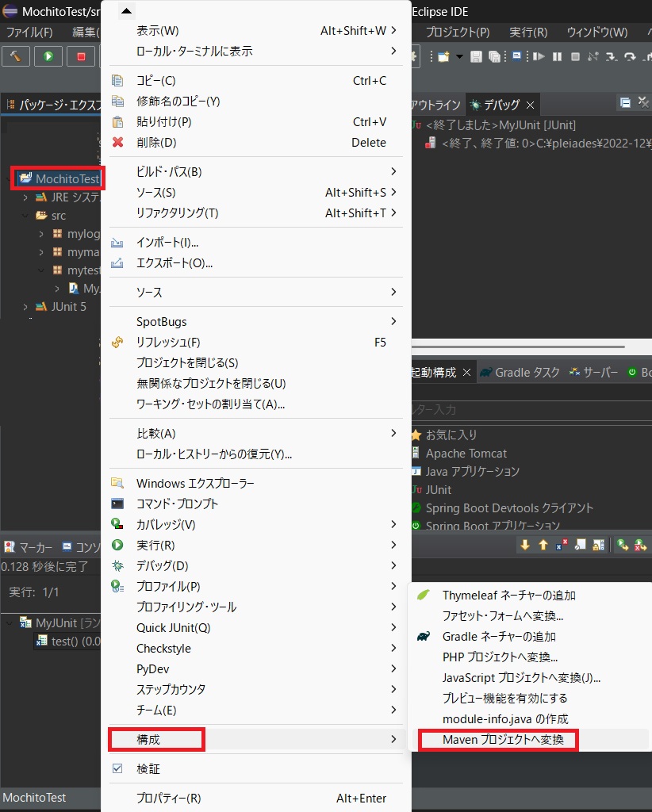Choose 削除(D) from context menu

(256, 143)
